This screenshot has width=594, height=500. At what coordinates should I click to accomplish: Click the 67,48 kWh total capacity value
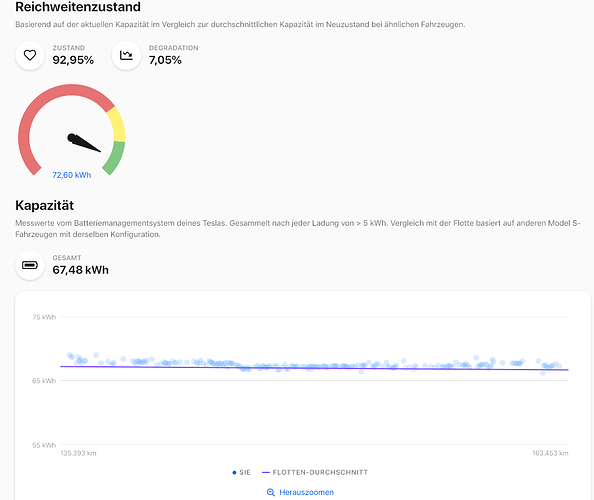click(x=80, y=270)
